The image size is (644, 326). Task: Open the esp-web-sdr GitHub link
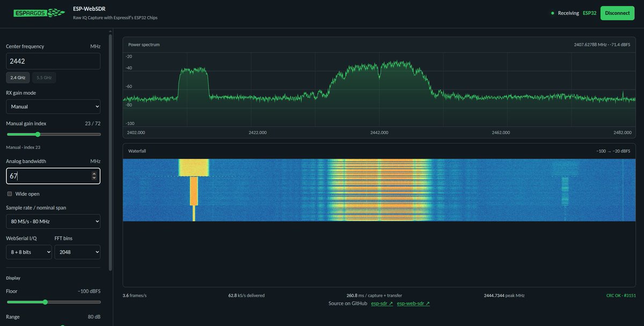coord(413,303)
